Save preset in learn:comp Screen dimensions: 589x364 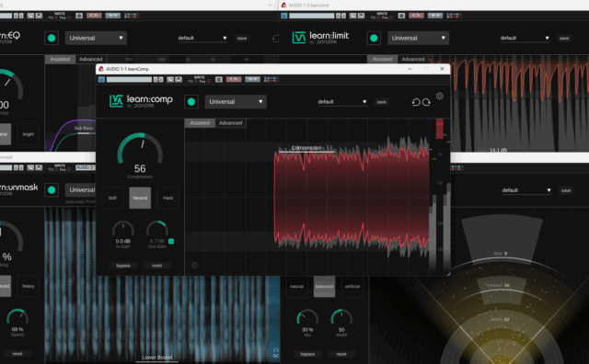click(381, 102)
